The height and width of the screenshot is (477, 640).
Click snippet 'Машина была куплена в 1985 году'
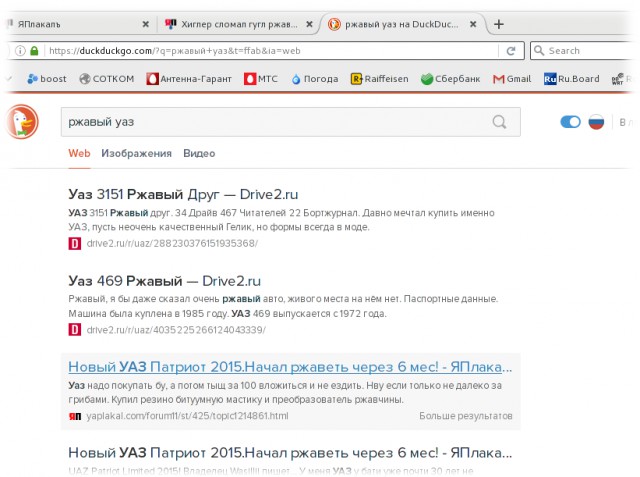click(149, 314)
